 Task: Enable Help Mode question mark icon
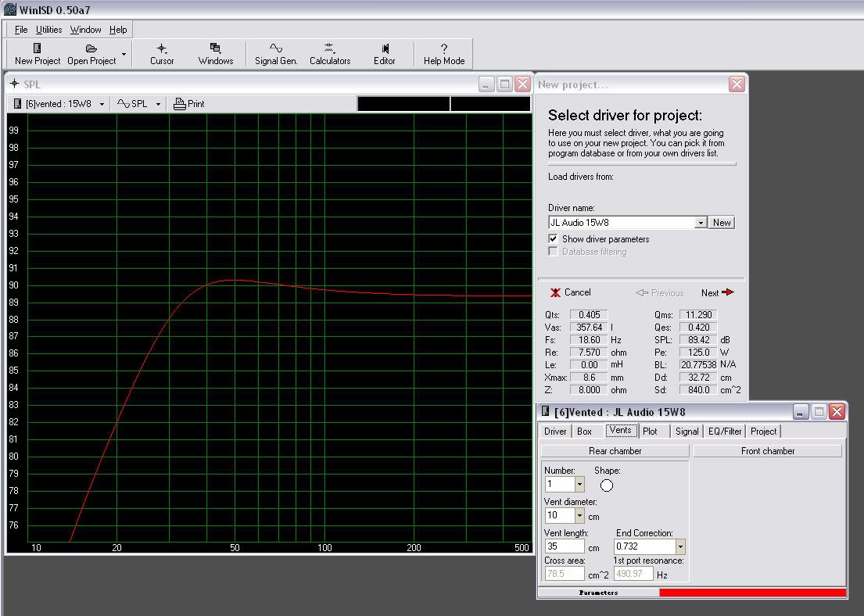443,48
